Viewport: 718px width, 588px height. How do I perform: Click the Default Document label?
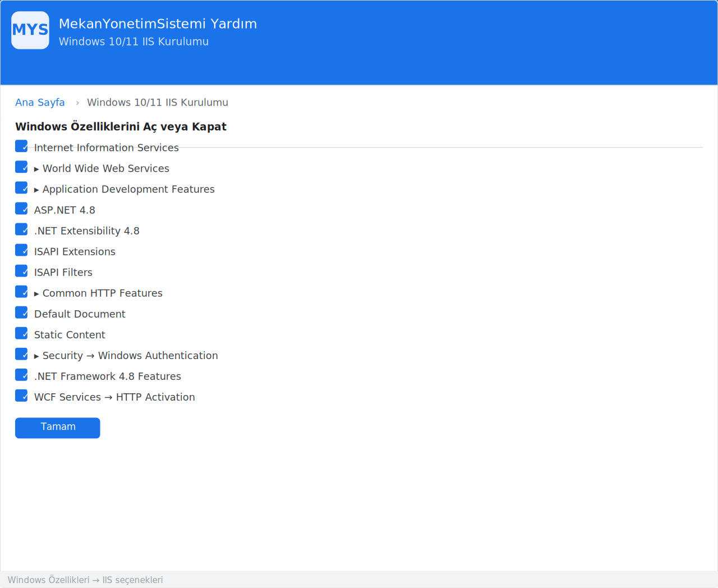[80, 314]
